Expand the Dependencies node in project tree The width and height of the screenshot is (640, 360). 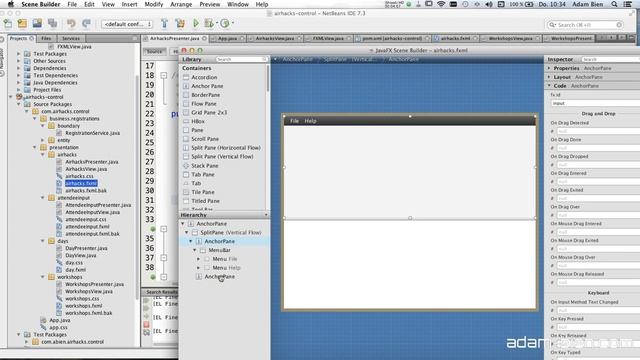point(18,68)
